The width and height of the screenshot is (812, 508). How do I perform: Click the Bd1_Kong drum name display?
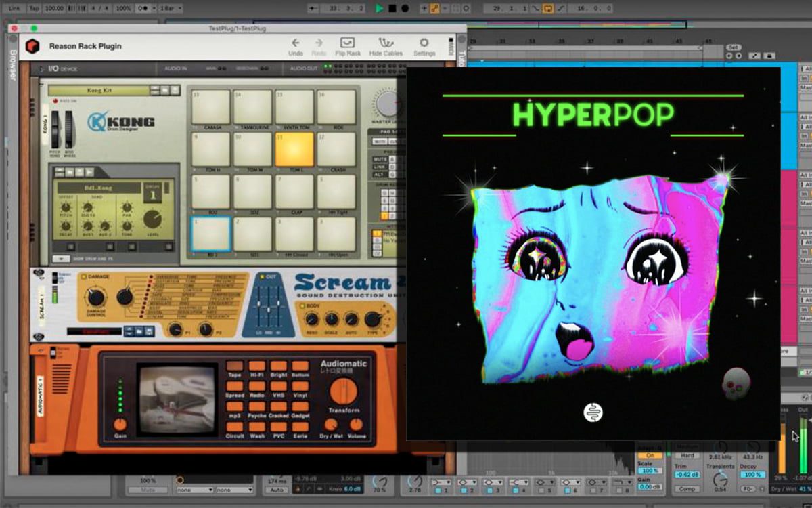click(x=99, y=188)
